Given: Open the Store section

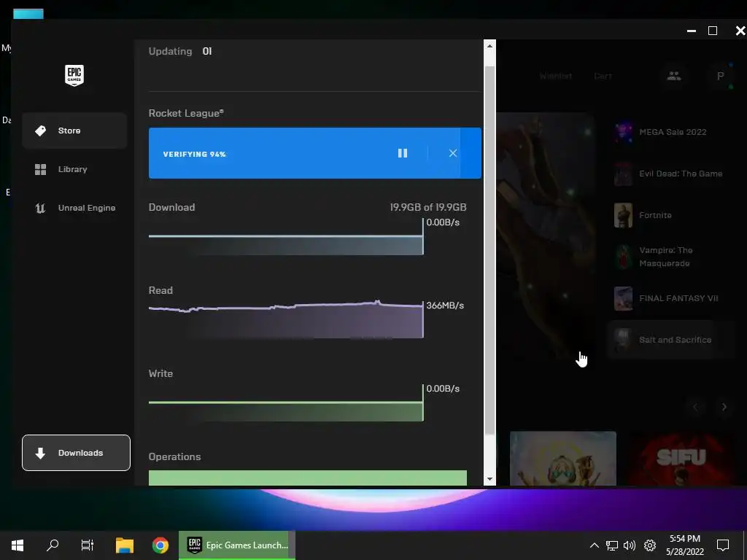Looking at the screenshot, I should 75,131.
